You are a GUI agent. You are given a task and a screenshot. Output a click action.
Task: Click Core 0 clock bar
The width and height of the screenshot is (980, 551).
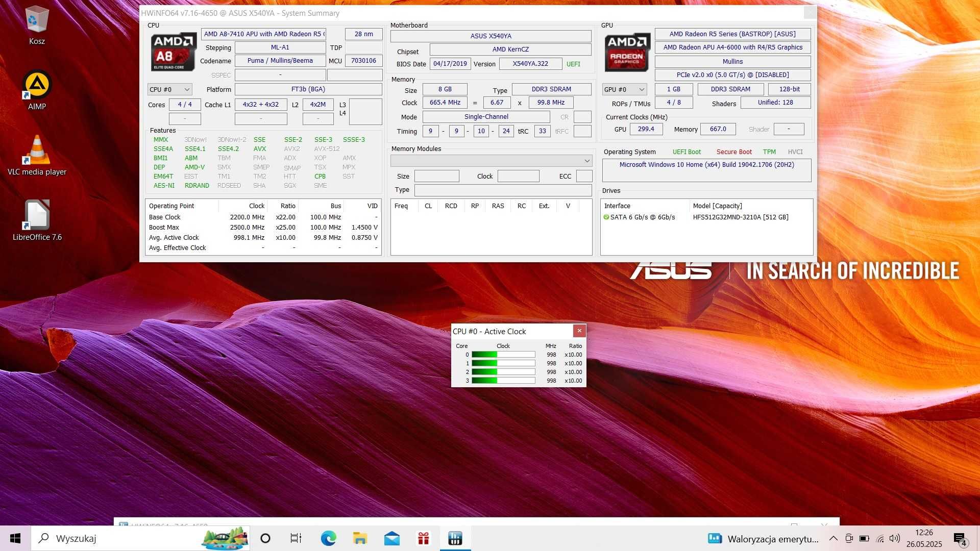click(503, 355)
